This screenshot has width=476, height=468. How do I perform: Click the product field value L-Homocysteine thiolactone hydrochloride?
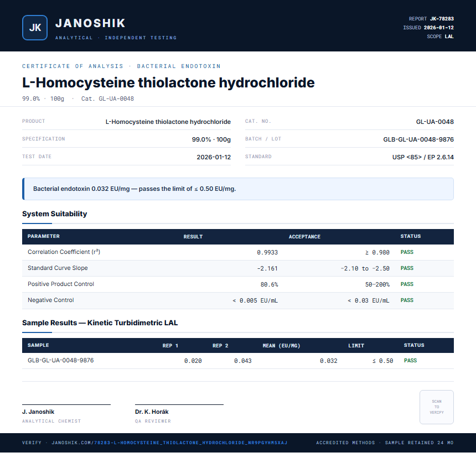(x=168, y=122)
